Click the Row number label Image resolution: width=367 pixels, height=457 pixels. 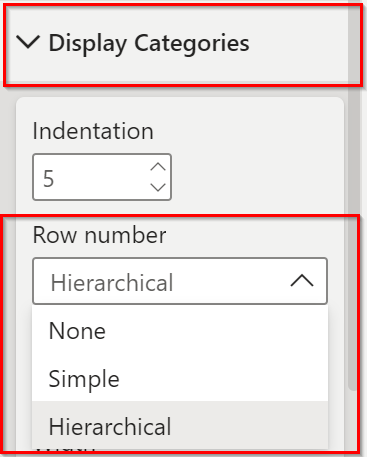click(x=99, y=235)
